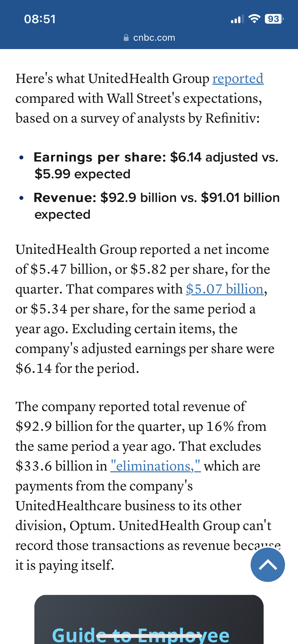Open the "$5.07 billion" hyperlink

(x=225, y=289)
